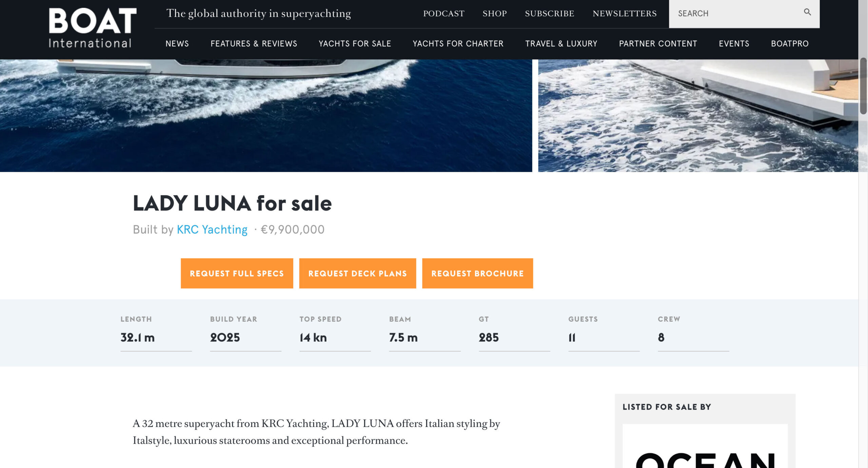Click the Request Deck Plans button
This screenshot has height=468, width=868.
pos(357,274)
